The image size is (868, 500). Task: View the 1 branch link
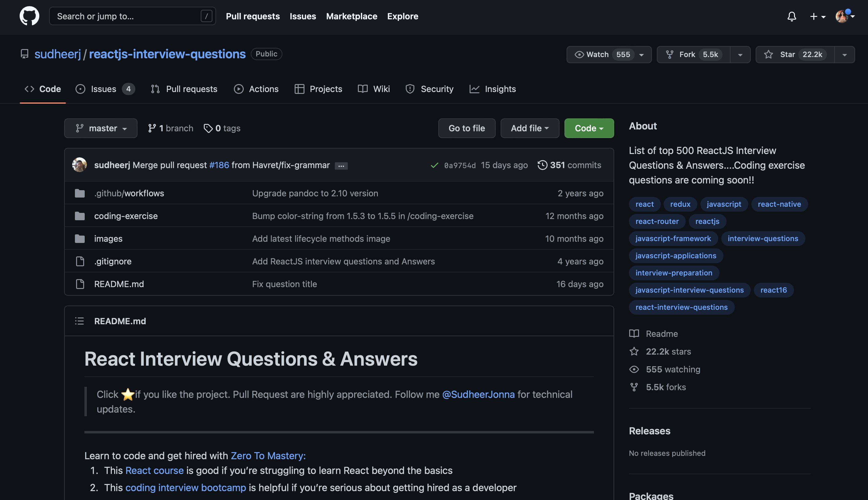(170, 128)
